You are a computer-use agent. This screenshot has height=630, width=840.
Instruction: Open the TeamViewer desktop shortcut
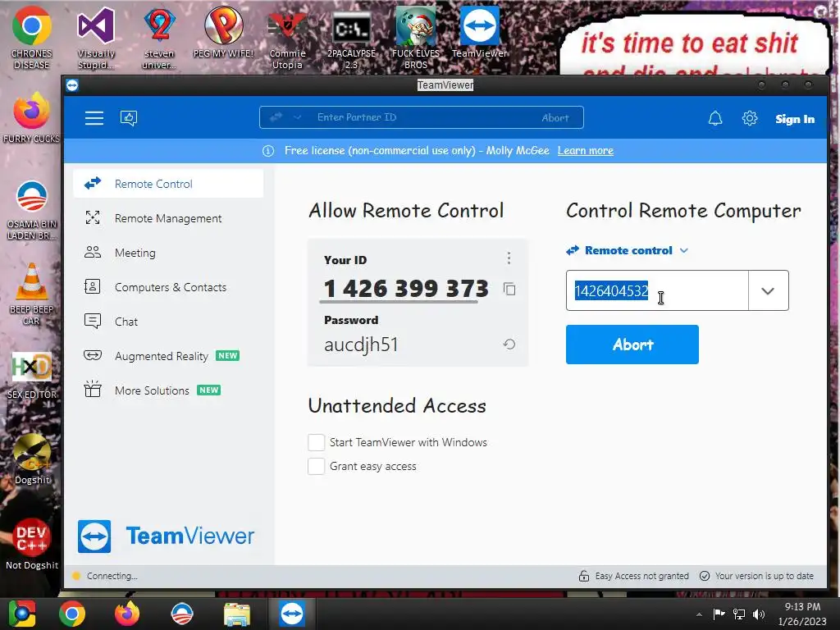(479, 32)
